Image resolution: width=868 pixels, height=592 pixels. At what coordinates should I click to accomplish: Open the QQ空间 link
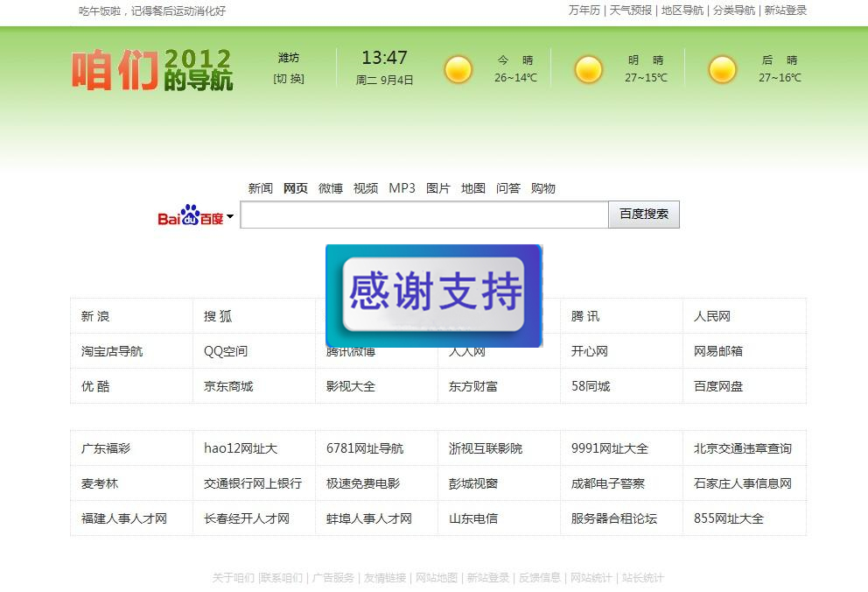click(x=225, y=351)
